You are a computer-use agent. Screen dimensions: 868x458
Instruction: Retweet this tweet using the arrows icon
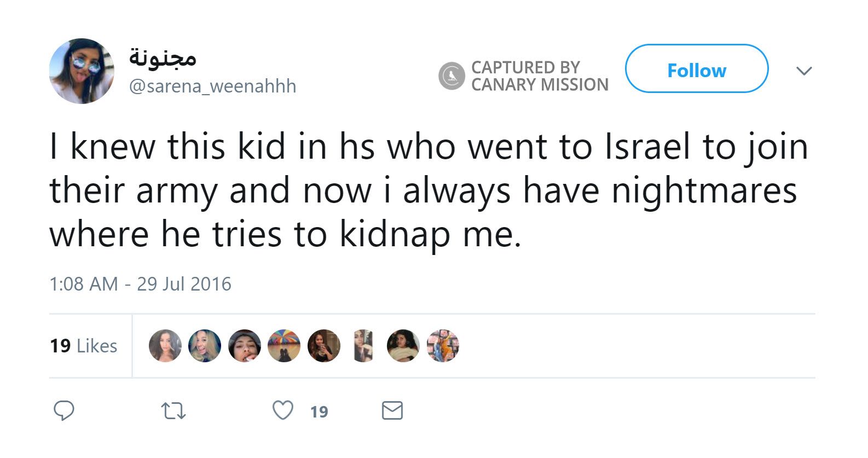[x=173, y=411]
